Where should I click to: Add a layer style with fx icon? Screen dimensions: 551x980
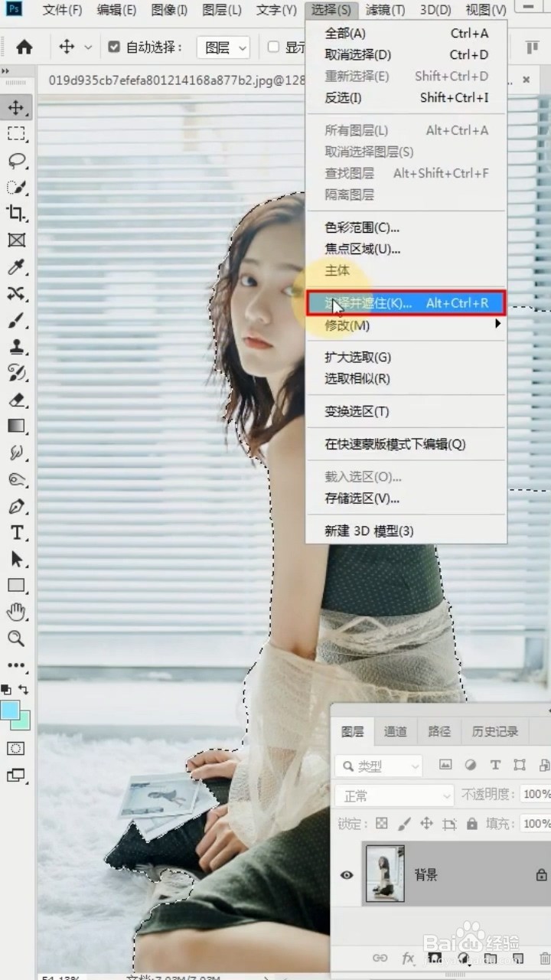tap(408, 958)
